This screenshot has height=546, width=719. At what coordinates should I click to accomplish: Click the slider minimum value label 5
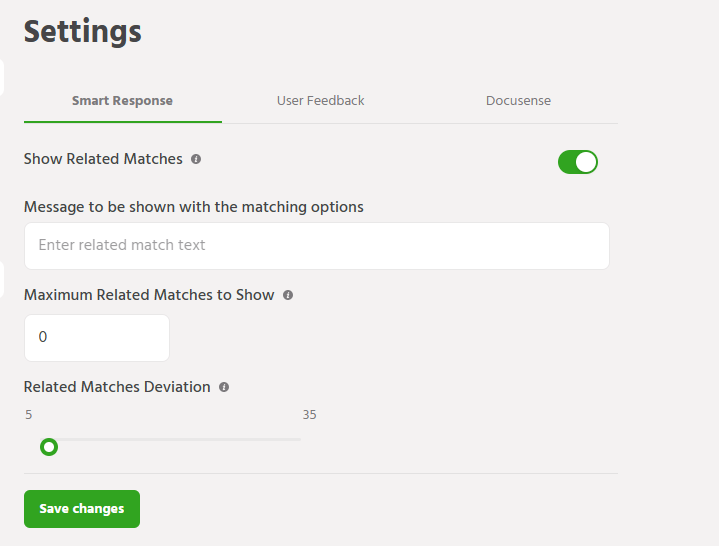pos(29,415)
